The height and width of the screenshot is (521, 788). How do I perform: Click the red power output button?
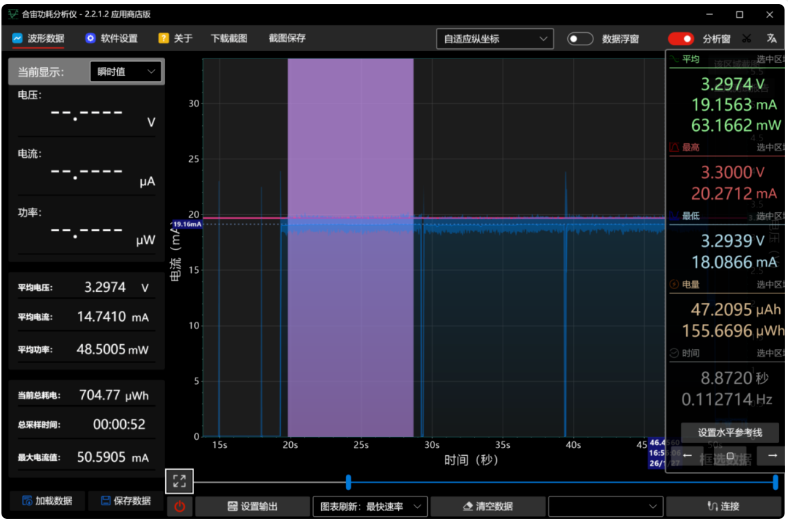[179, 506]
